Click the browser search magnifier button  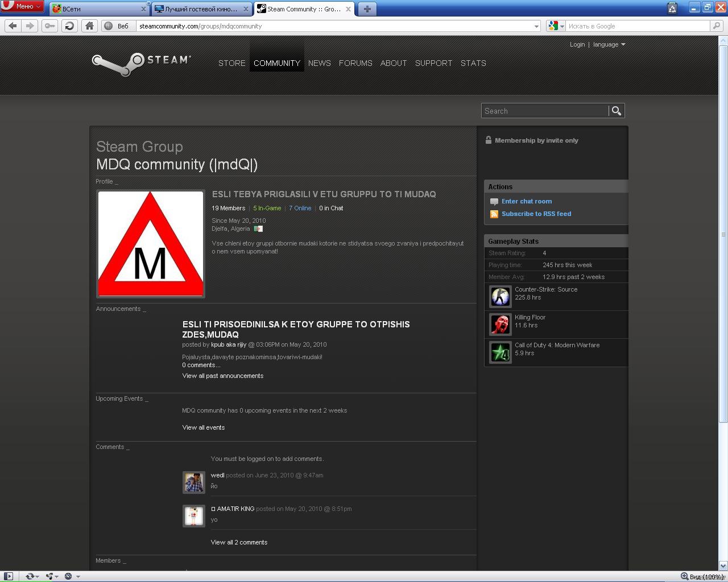(717, 26)
